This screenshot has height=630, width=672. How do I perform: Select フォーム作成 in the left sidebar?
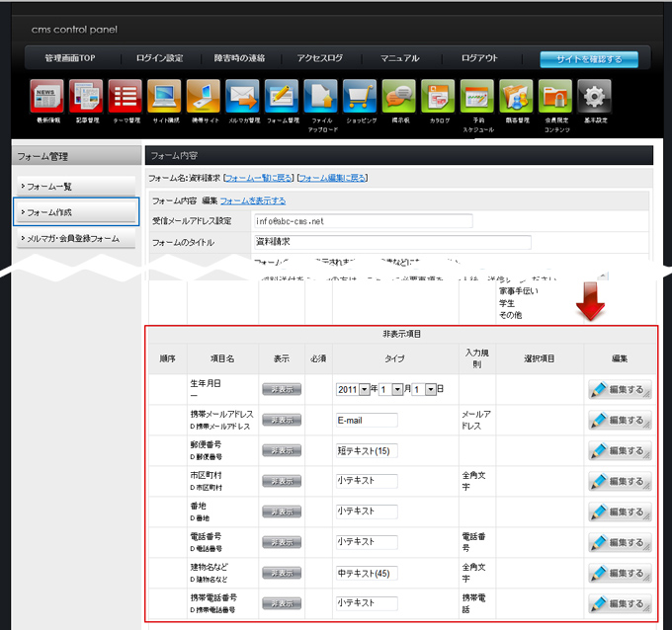76,212
